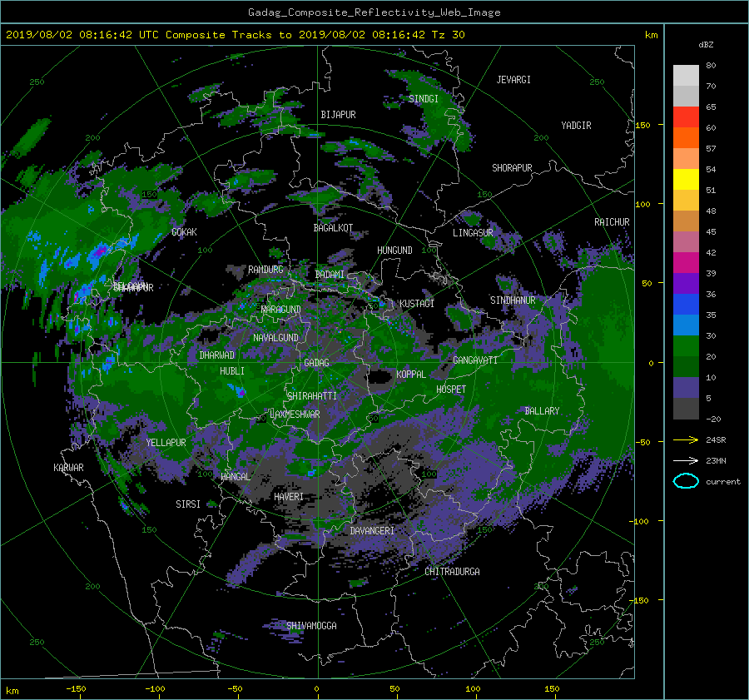Click the -150 tick on bottom km axis
The height and width of the screenshot is (700, 749).
pyautogui.click(x=76, y=688)
